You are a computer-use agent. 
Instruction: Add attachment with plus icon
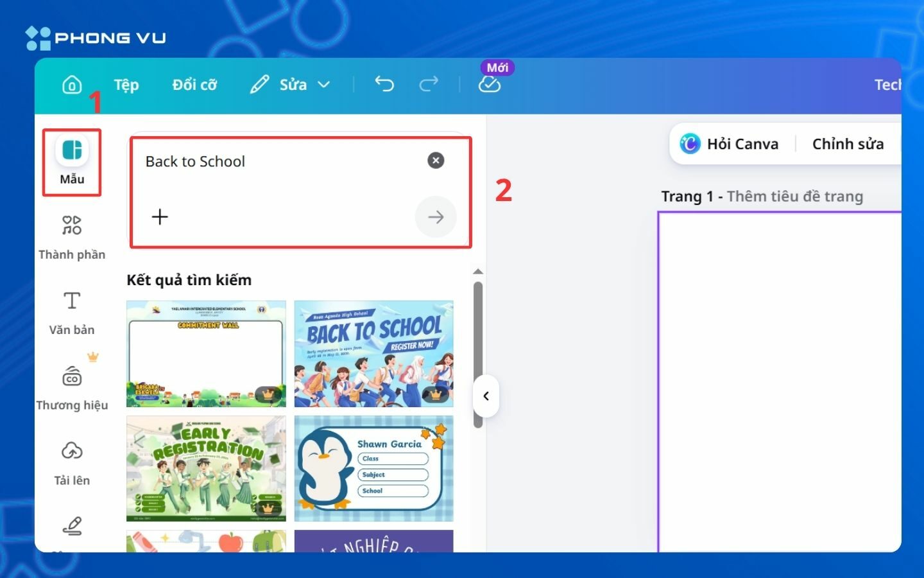click(160, 217)
